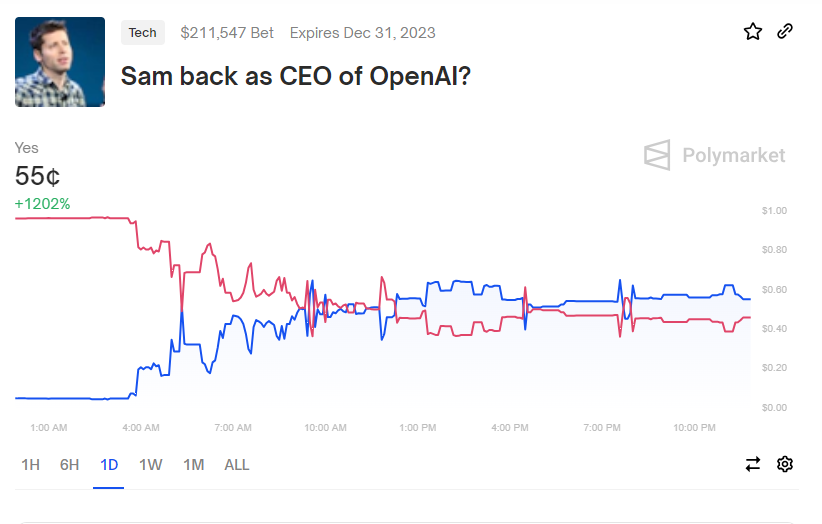Screen dimensions: 822x524
Task: Click the Tech category tag
Action: click(x=143, y=33)
